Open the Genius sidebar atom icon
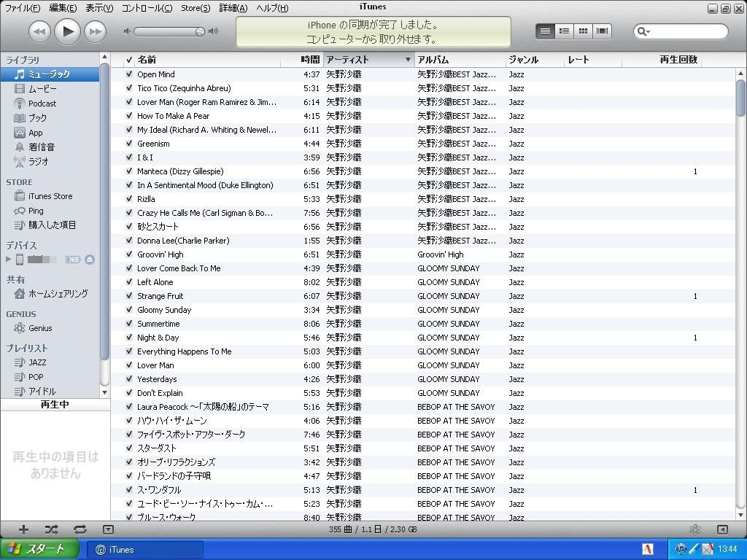Image resolution: width=747 pixels, height=560 pixels. [x=694, y=529]
